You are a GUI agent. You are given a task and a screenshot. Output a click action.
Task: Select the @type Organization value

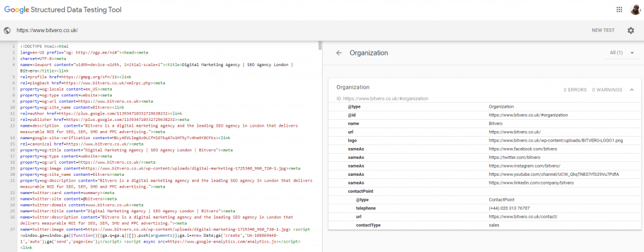[x=502, y=106]
